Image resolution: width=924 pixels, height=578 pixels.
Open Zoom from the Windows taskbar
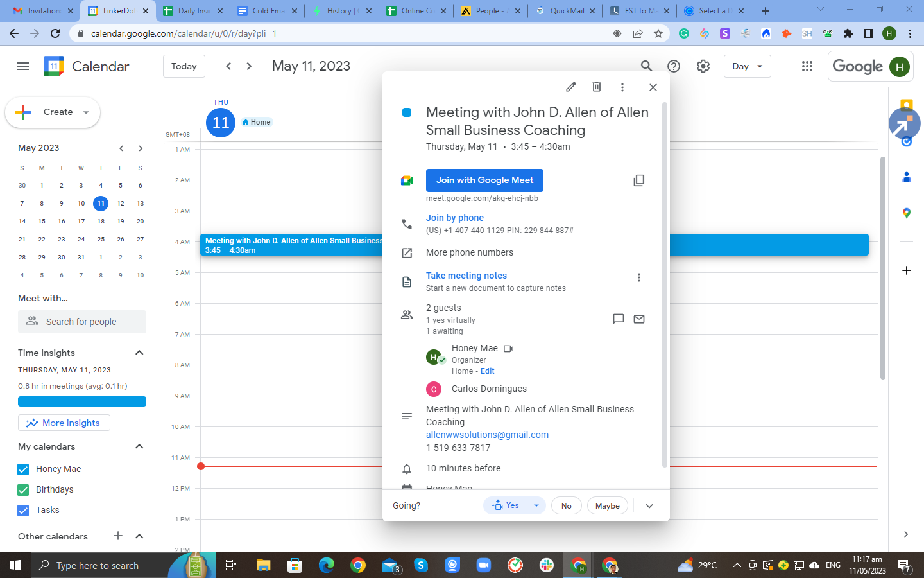[483, 565]
